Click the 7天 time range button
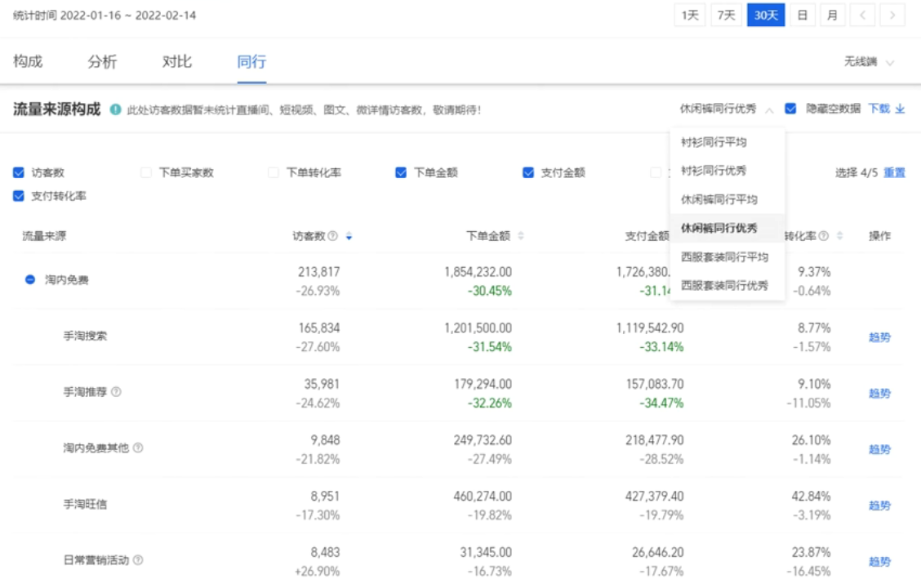Image resolution: width=921 pixels, height=588 pixels. [726, 16]
